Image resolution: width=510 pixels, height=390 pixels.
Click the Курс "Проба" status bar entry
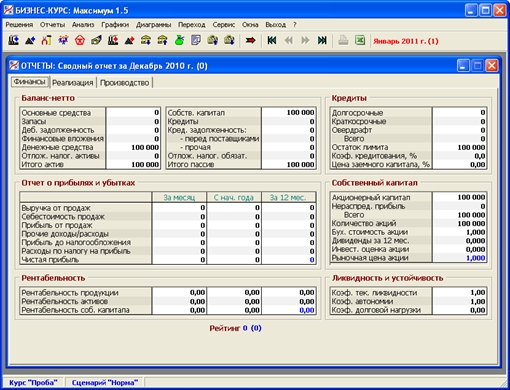click(x=33, y=382)
